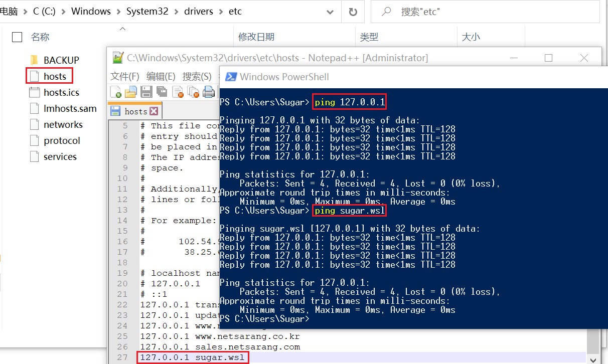Open the 编辑(E) menu in Notepad++

(x=161, y=76)
